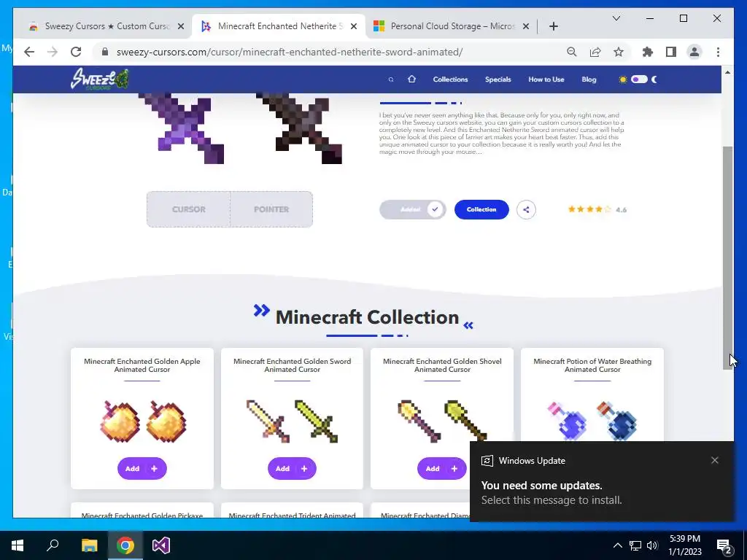Click the golden sword cursor thumbnail
Viewport: 747px width, 560px height.
click(292, 422)
